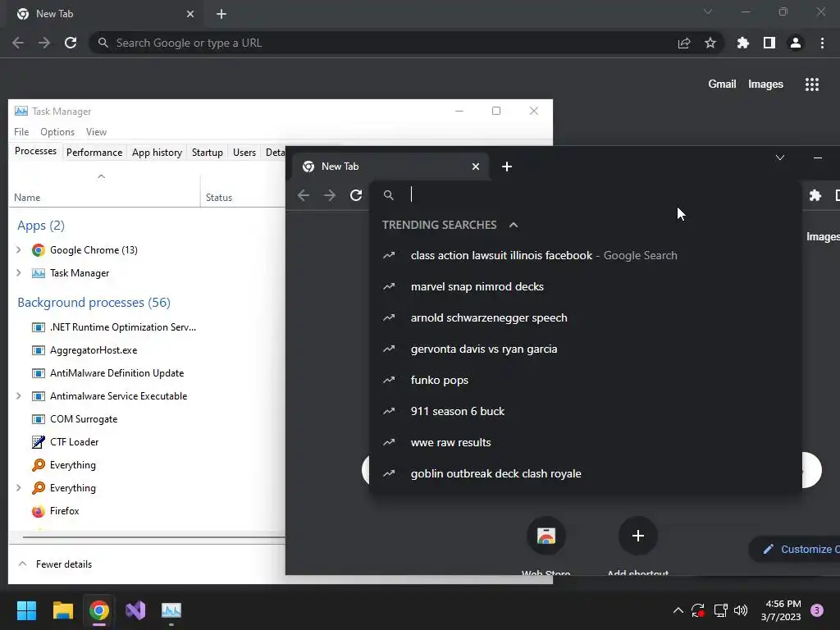Collapse the Trending Searches section

[514, 225]
